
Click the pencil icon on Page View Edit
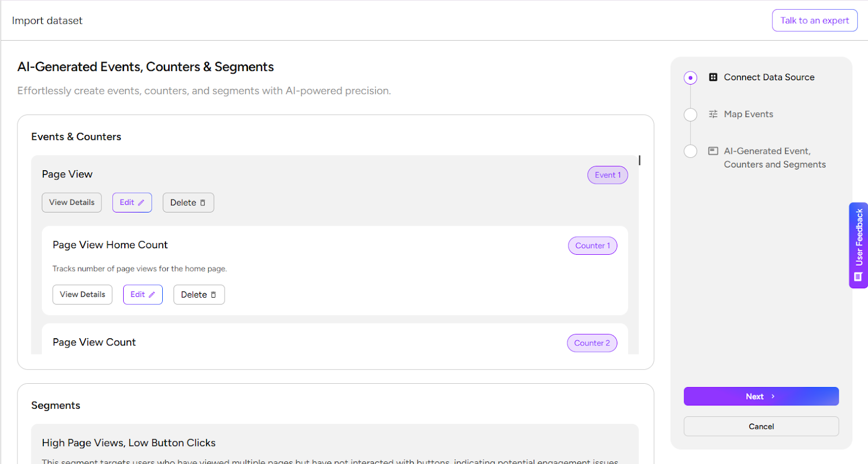[141, 203]
